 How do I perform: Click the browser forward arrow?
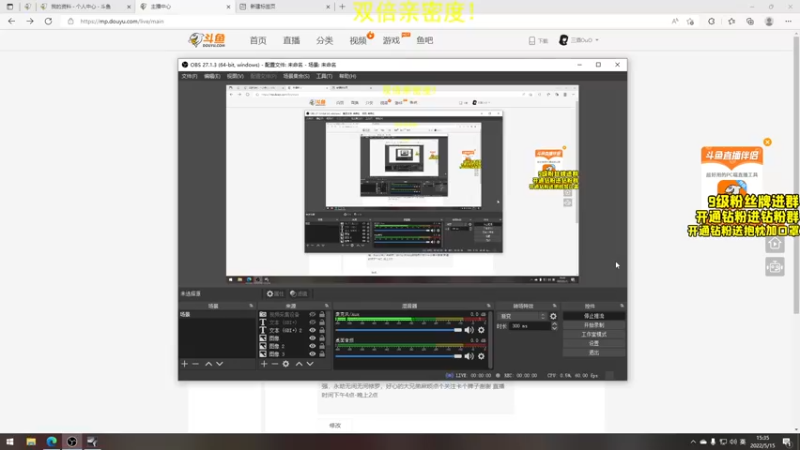coord(30,21)
